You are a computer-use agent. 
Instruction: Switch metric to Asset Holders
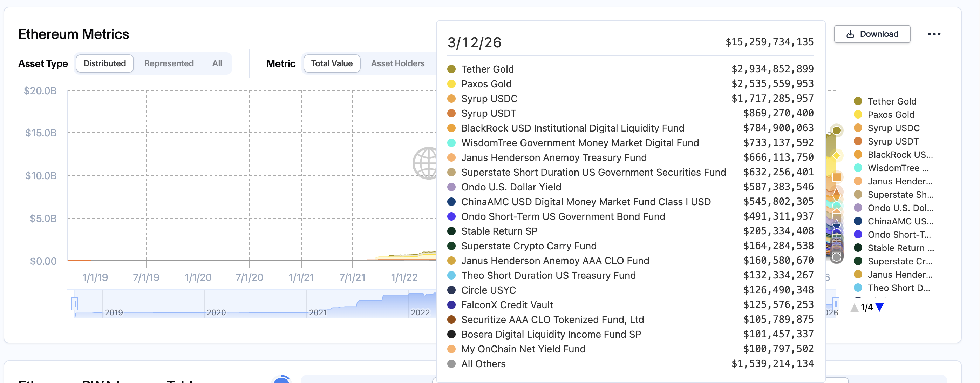point(397,63)
